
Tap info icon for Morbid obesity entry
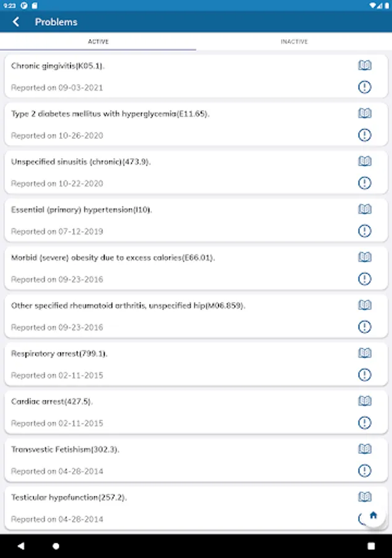click(365, 279)
